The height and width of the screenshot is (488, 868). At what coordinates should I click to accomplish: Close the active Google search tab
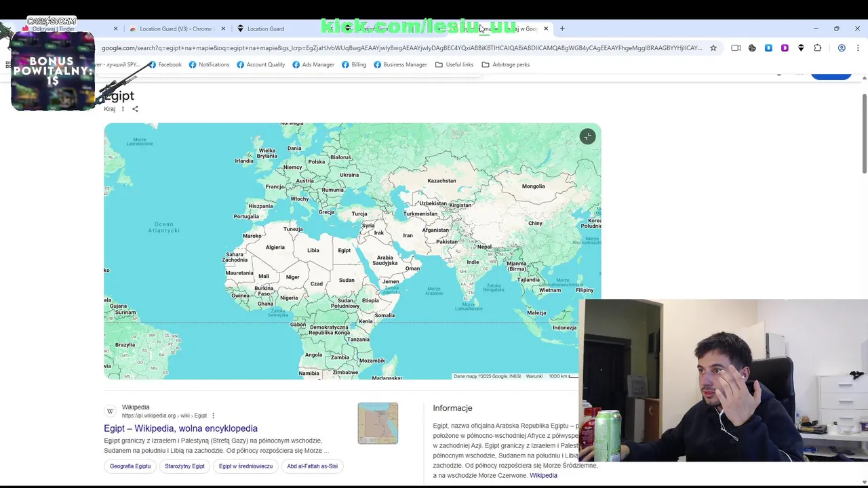pyautogui.click(x=546, y=28)
